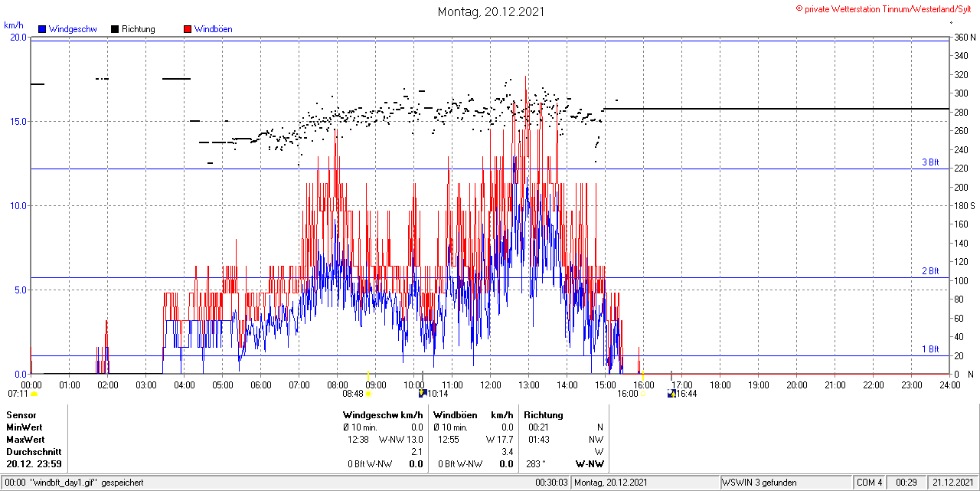980x491 pixels.
Task: Click the black Richtung legend square
Action: (115, 29)
